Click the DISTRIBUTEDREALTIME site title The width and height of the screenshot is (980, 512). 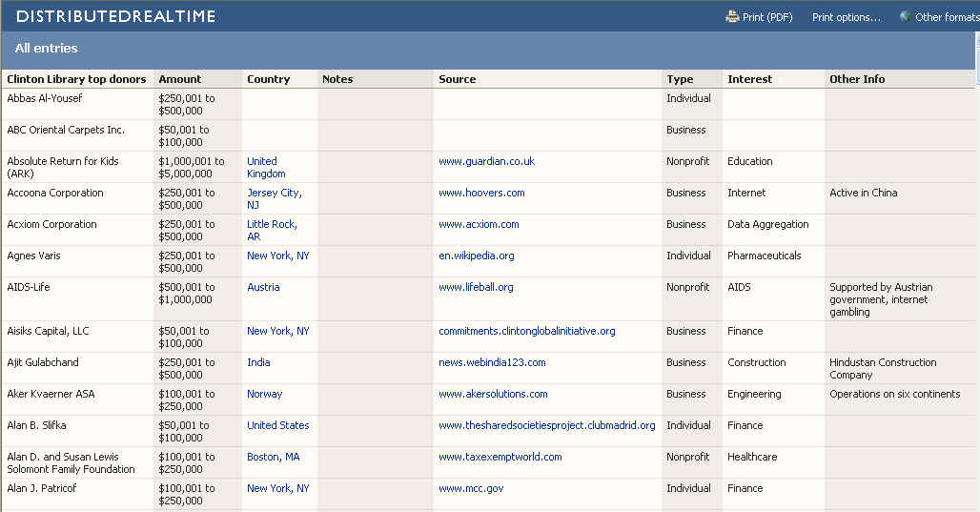point(116,16)
